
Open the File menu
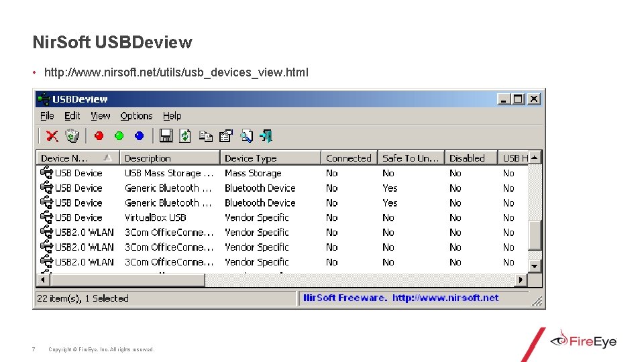tap(47, 116)
